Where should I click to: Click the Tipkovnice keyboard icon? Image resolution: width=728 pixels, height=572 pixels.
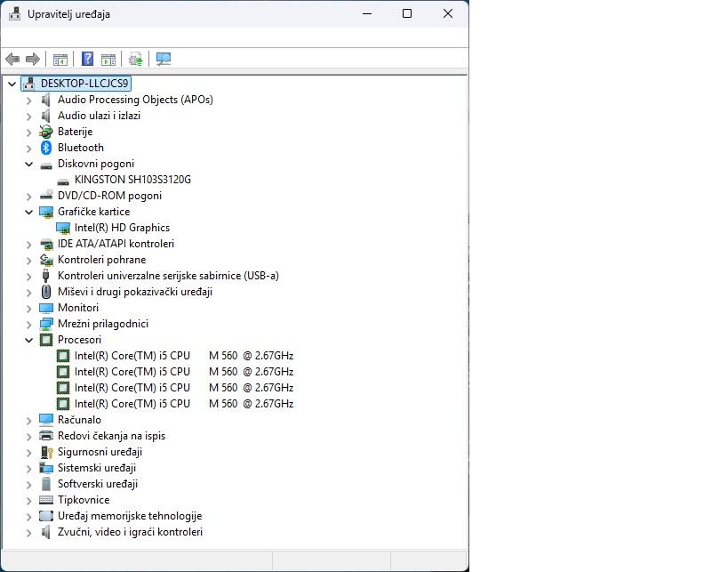point(46,500)
